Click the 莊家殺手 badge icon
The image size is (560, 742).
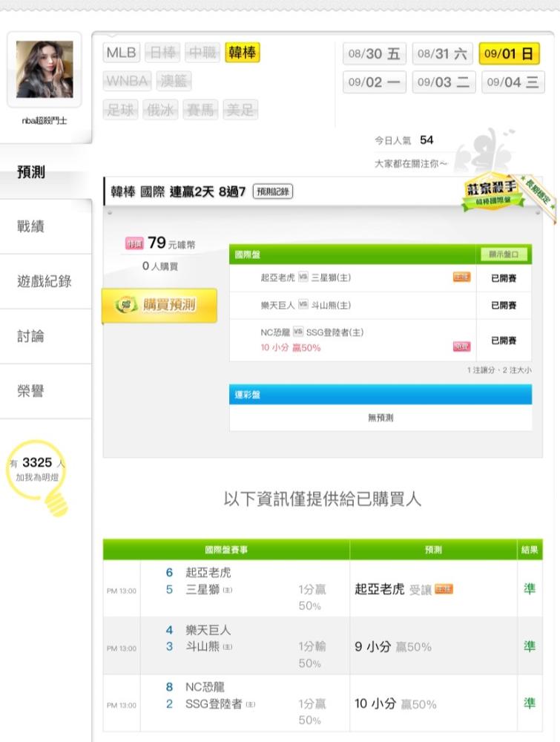[x=493, y=193]
